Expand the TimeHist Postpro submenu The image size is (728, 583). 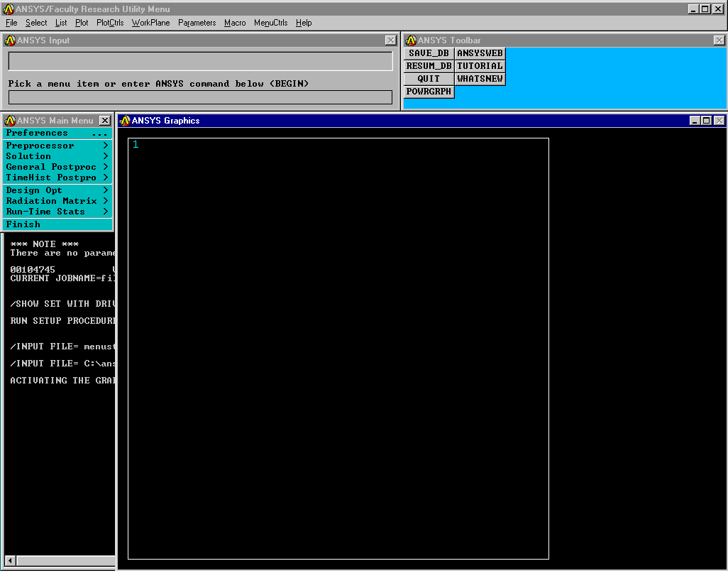click(x=57, y=178)
